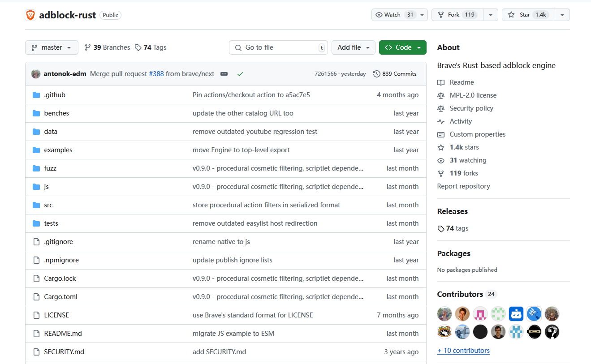This screenshot has height=364, width=591.
Task: Open 'update publish ignore lists' commit
Action: (233, 260)
